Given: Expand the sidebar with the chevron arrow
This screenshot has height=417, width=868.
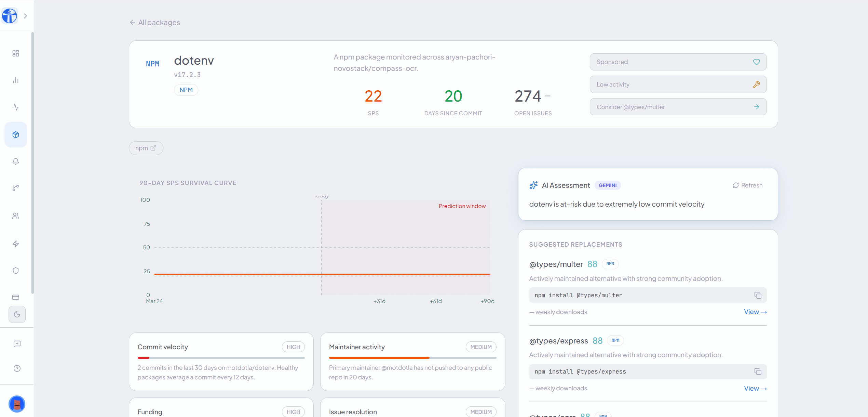Looking at the screenshot, I should pos(25,16).
